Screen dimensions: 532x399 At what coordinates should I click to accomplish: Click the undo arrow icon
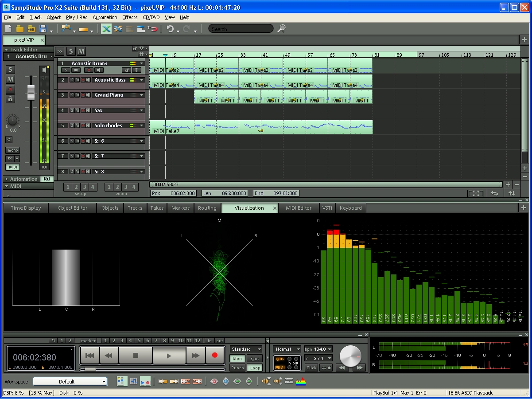point(170,29)
